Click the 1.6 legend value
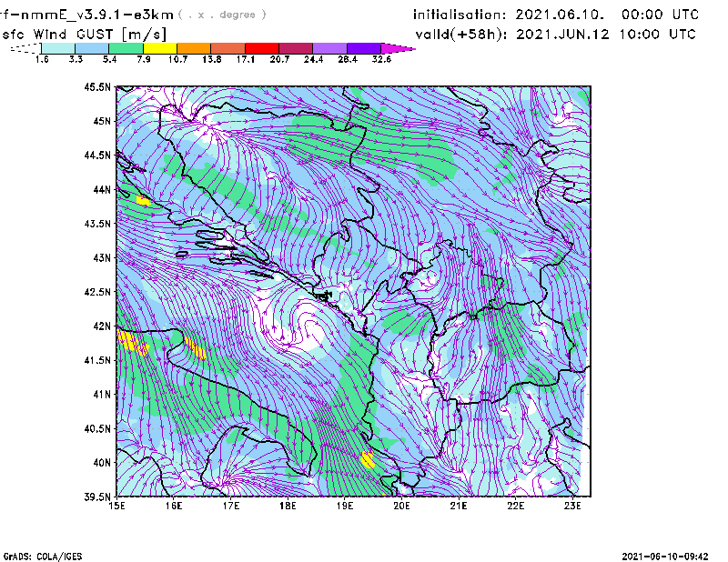 click(42, 59)
